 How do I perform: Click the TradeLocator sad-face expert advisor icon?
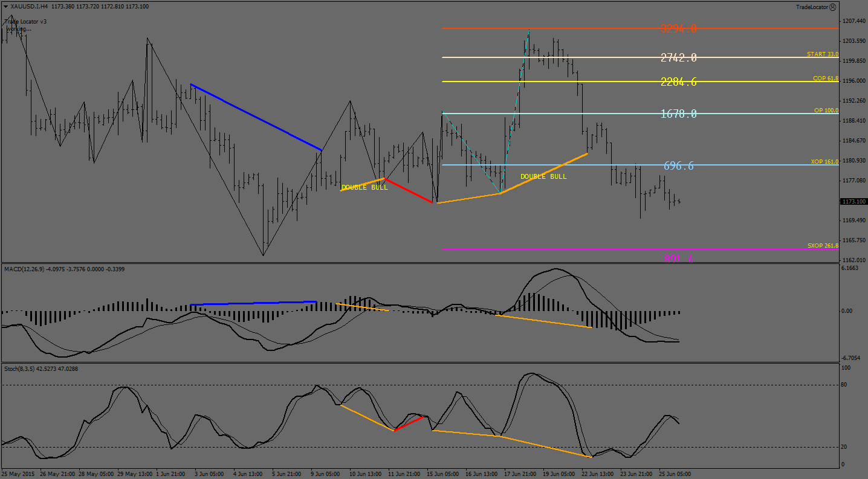(832, 7)
